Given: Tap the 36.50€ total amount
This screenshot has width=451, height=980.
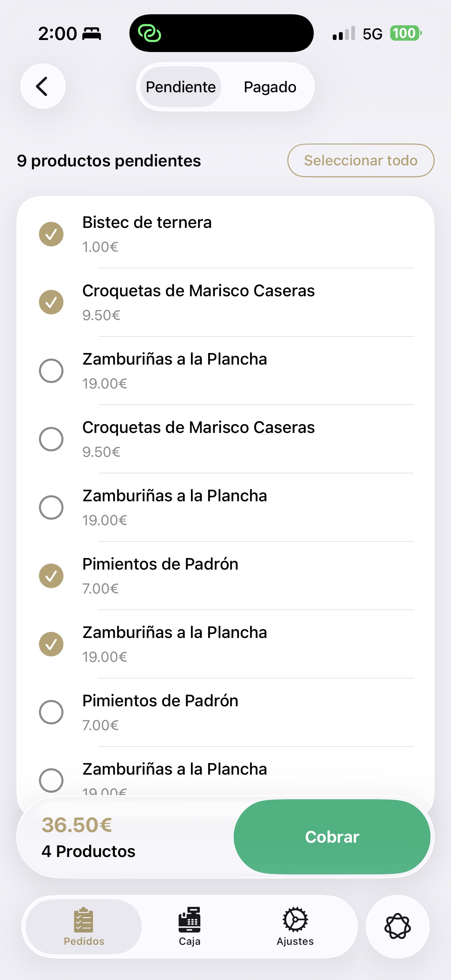Looking at the screenshot, I should [x=77, y=825].
